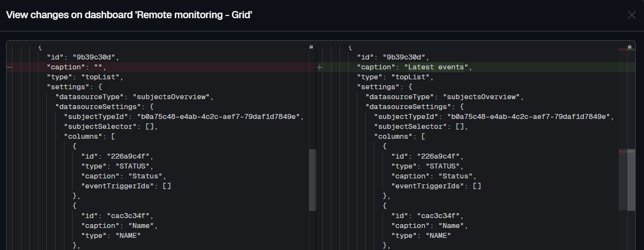The width and height of the screenshot is (644, 250).
Task: Click the left pane's top scrollbar marker
Action: coord(311,47)
